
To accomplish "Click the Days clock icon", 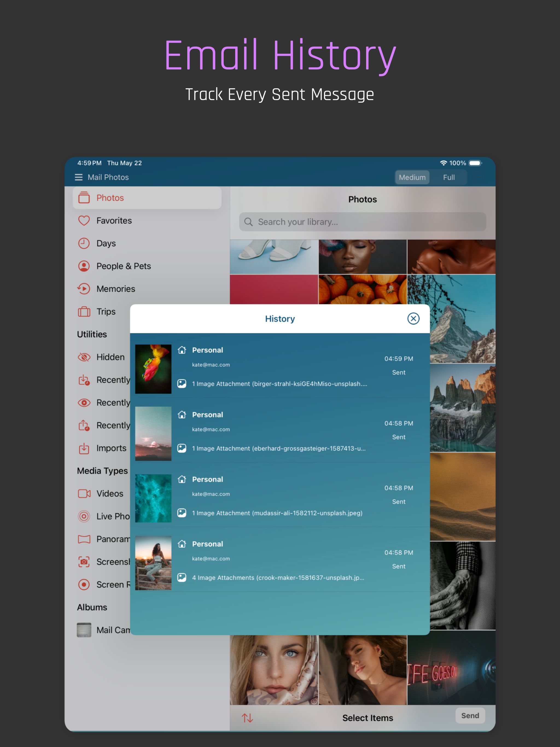I will (84, 243).
